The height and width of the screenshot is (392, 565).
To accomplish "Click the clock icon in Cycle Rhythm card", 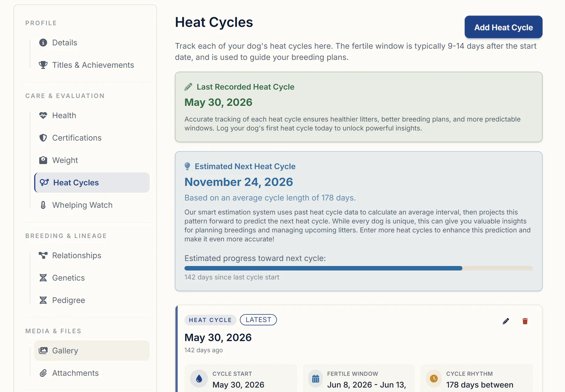I will [434, 379].
